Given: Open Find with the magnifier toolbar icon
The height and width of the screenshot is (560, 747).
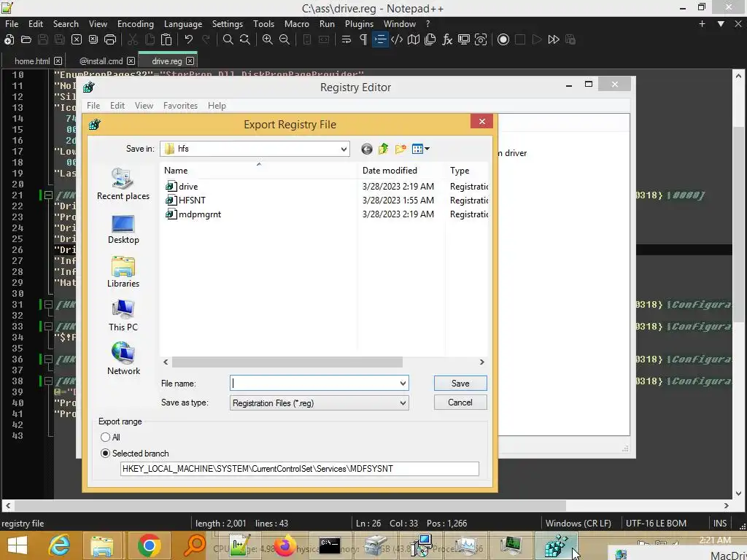Looking at the screenshot, I should click(228, 39).
